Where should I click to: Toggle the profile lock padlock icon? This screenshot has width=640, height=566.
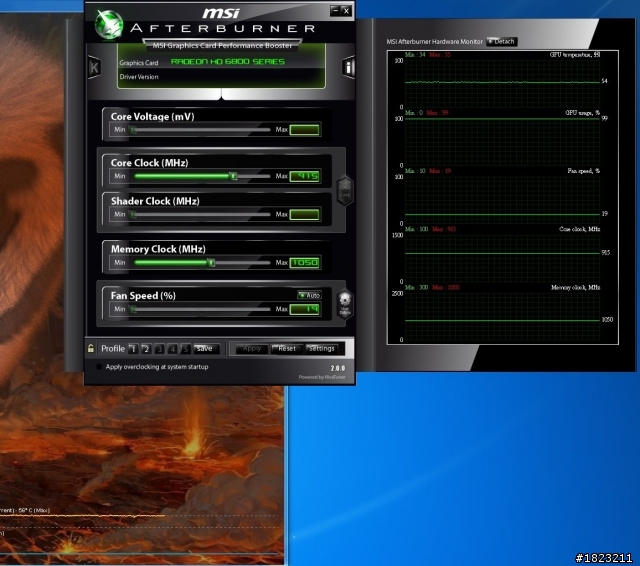pos(91,348)
